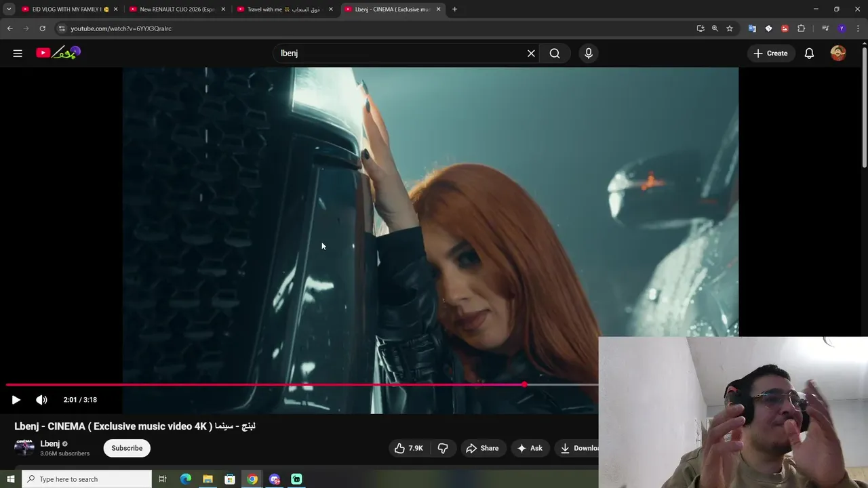The image size is (868, 488).
Task: Open the Chrome three-dot menu
Action: [x=858, y=28]
